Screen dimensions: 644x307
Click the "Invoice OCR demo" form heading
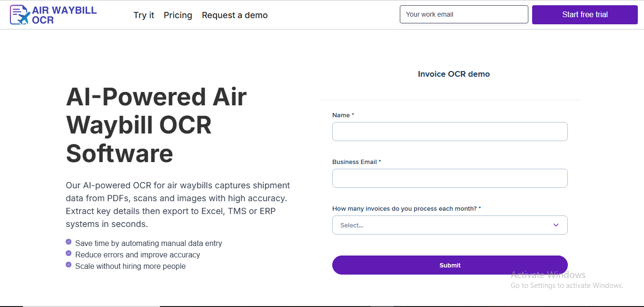pos(454,74)
